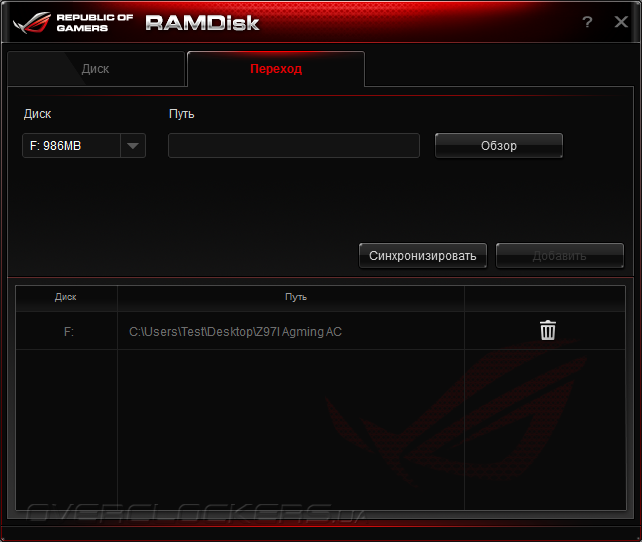
Task: Click the Republic of Gamers text logo
Action: point(95,23)
